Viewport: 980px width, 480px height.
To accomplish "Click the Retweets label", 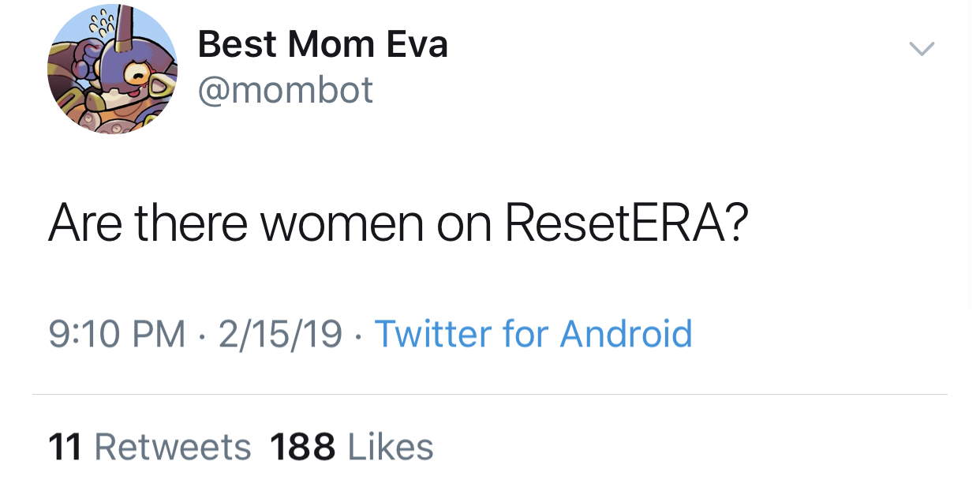I will pos(173,447).
